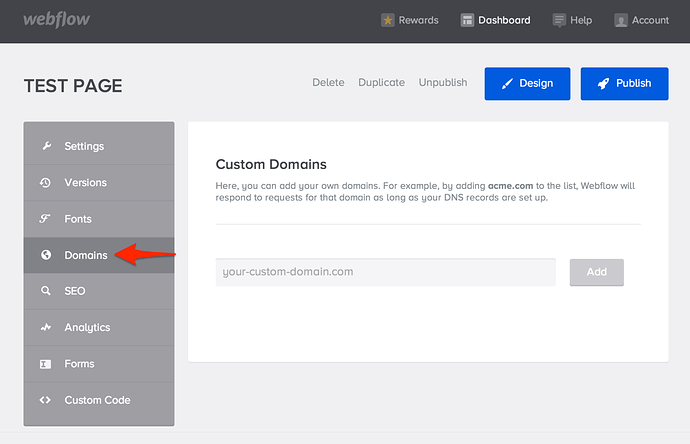Click the Help speech bubble icon

coord(559,20)
